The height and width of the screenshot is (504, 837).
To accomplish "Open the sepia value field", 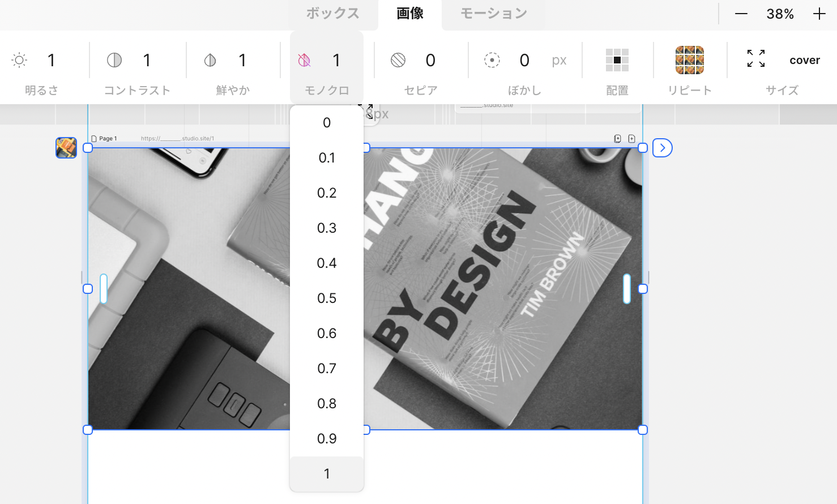I will coord(430,60).
